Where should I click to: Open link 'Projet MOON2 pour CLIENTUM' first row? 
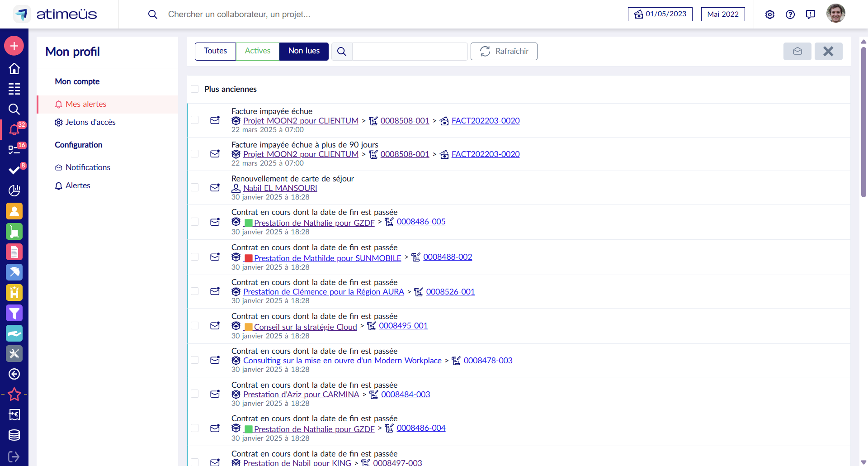301,121
